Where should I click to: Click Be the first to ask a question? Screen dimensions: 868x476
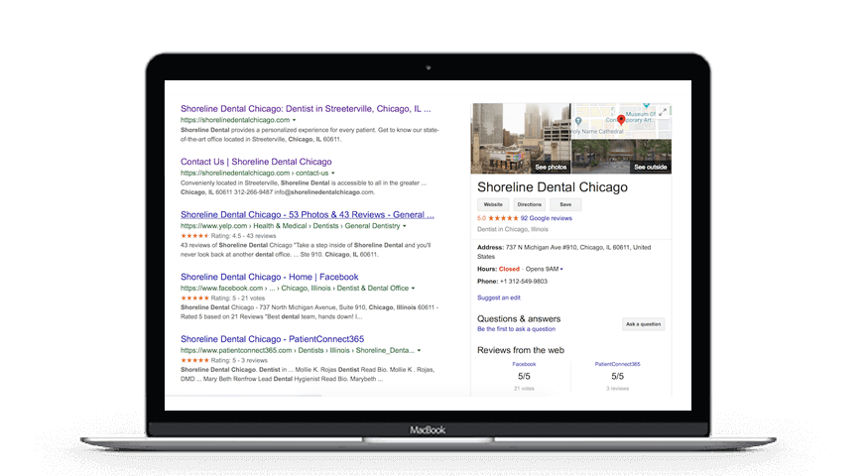click(x=516, y=329)
